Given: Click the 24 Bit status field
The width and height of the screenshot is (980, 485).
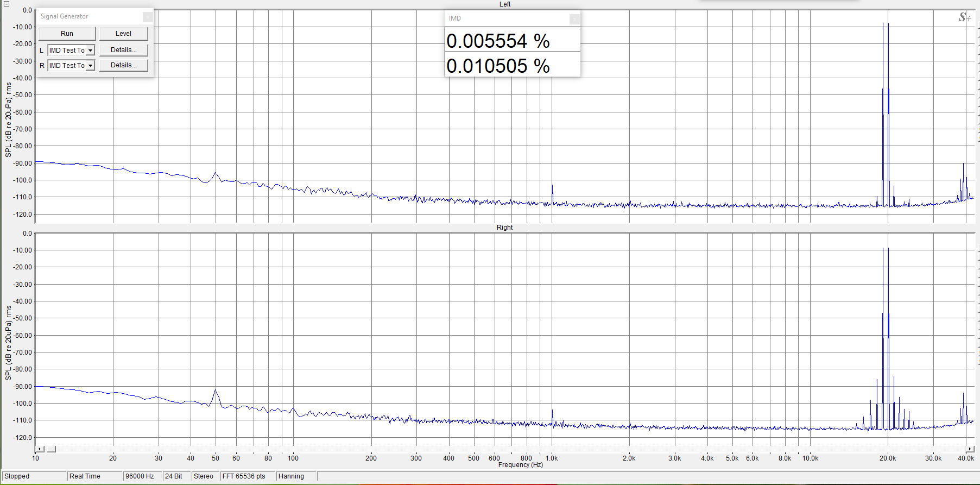Looking at the screenshot, I should [176, 476].
